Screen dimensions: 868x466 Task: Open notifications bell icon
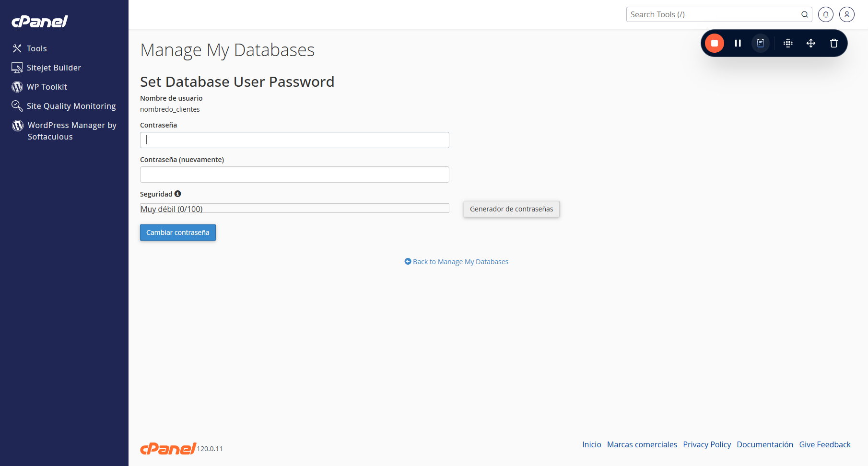click(x=826, y=14)
